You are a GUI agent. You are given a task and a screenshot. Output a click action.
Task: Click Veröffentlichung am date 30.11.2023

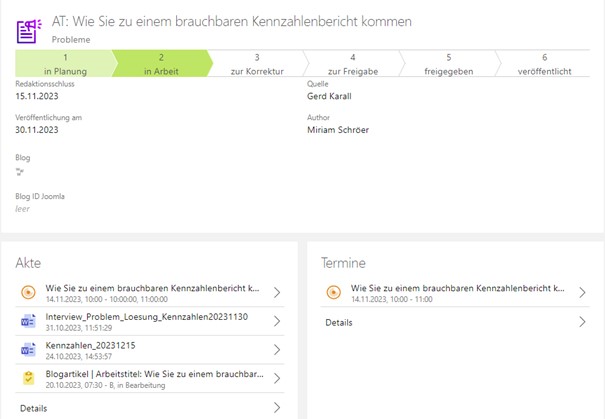tap(37, 130)
